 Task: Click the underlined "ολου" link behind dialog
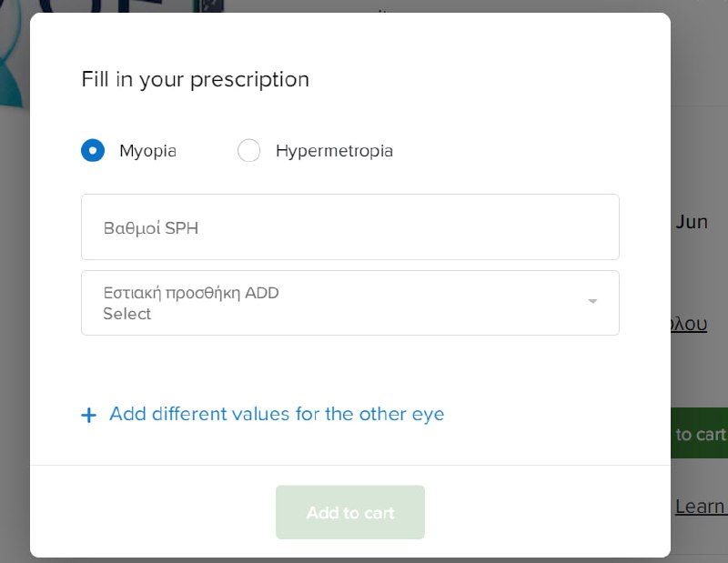point(689,324)
